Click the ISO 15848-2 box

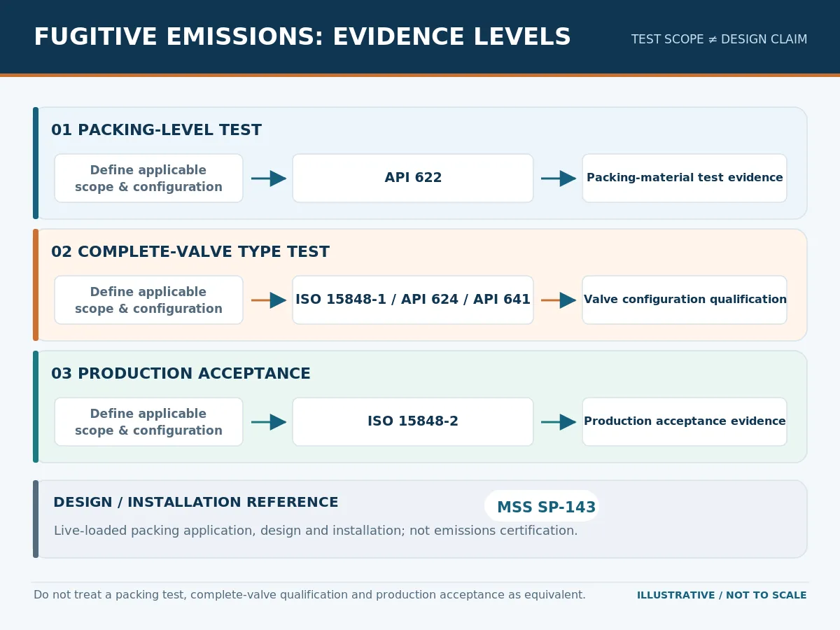pos(413,422)
